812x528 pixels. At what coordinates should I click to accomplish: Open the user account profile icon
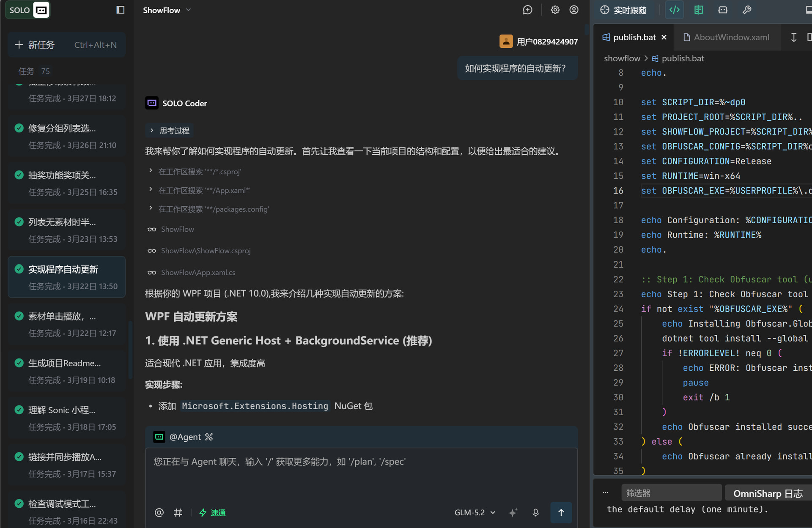(574, 10)
